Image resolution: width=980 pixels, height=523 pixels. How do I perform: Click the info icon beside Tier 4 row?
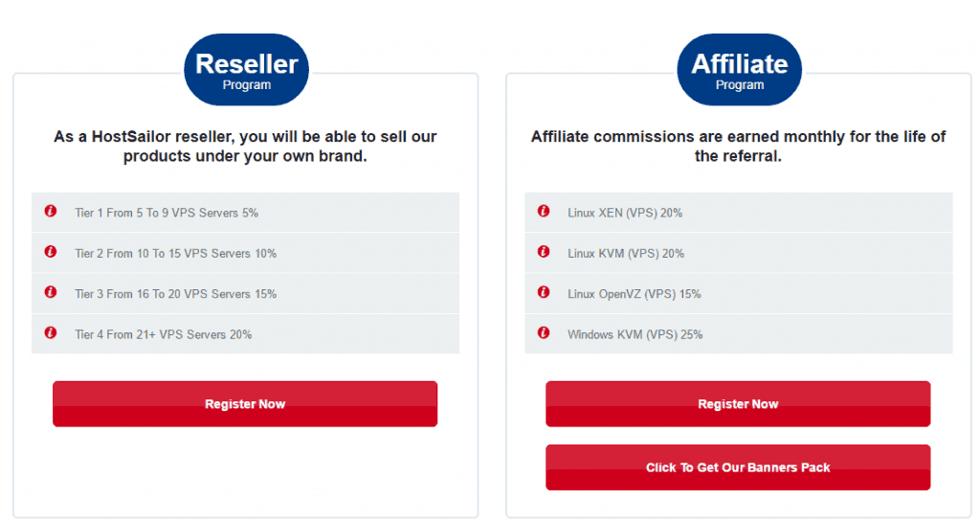[51, 332]
